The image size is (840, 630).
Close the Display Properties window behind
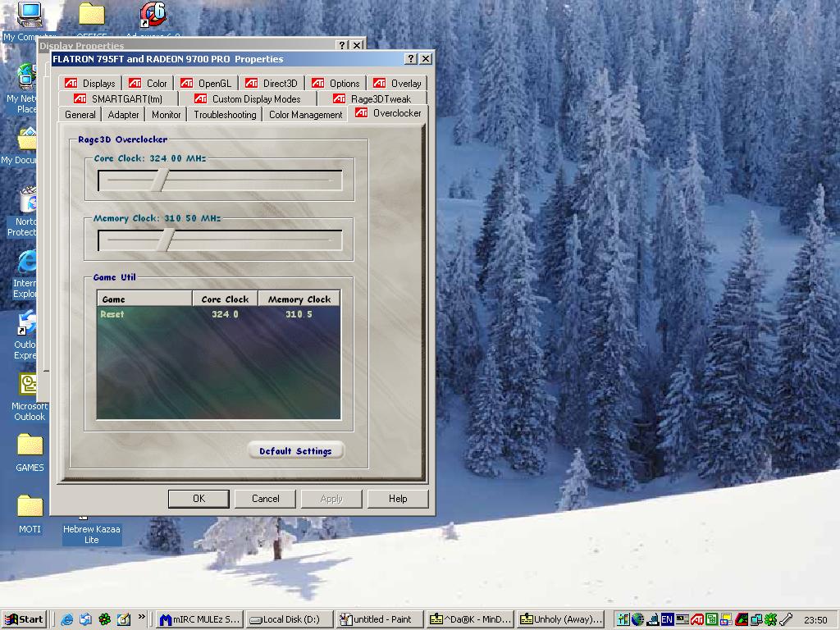(358, 46)
